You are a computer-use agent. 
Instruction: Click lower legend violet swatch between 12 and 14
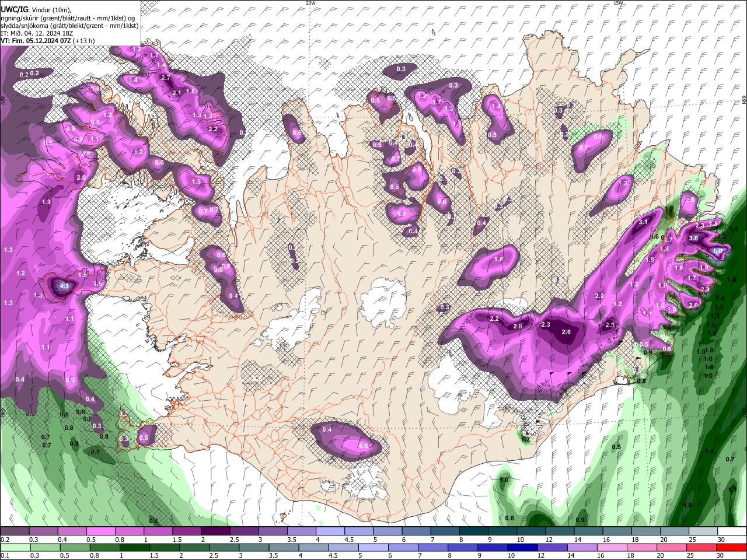coord(553,547)
